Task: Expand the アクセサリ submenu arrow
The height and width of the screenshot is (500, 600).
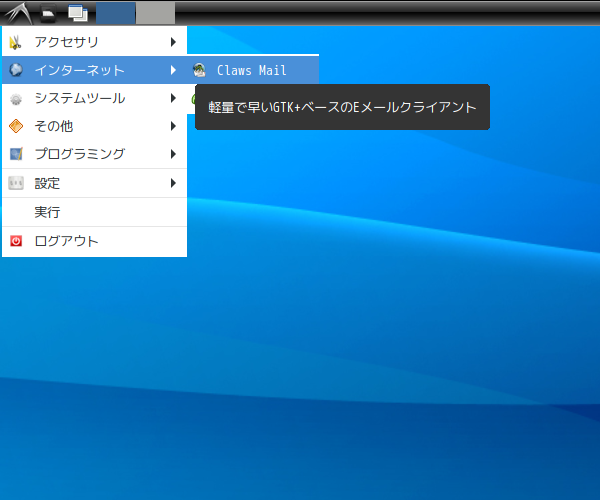Action: 173,42
